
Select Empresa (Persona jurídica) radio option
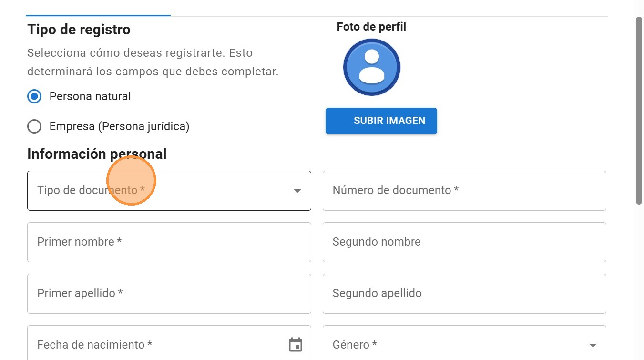point(34,126)
